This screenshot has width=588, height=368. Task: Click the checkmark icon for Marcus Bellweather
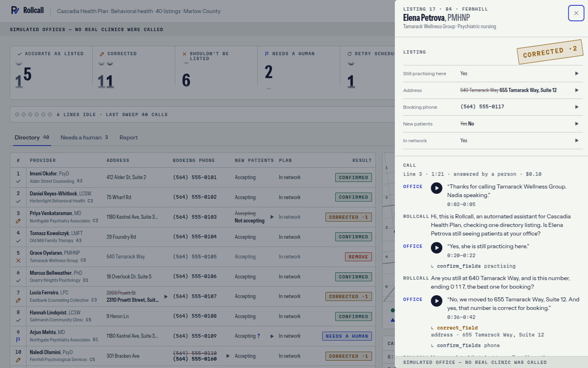click(18, 280)
